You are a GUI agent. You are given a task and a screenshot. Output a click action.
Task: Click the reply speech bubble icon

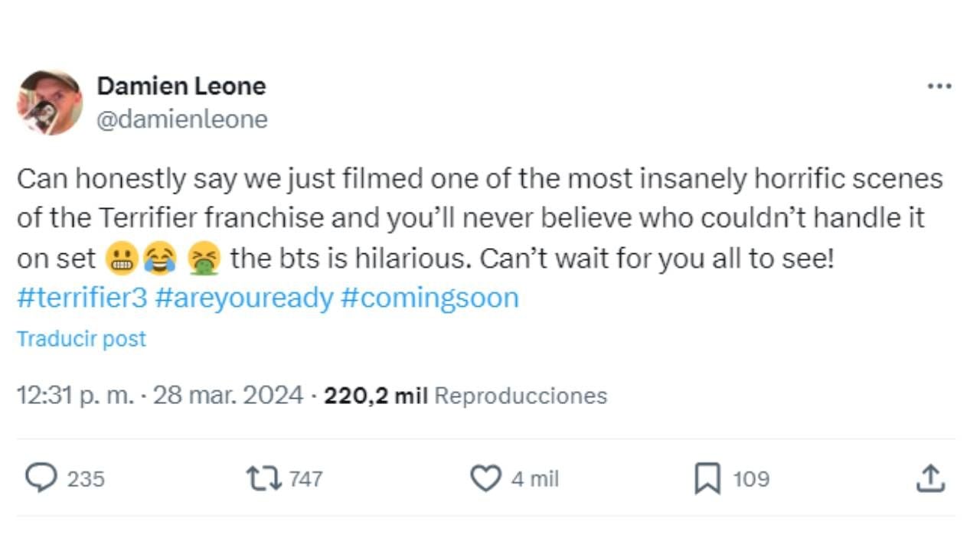[x=41, y=478]
